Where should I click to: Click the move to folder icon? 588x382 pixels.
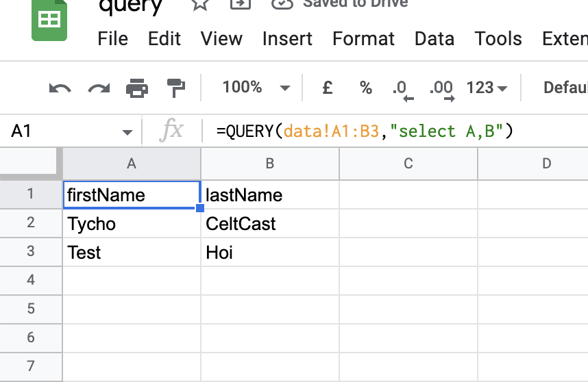click(x=240, y=3)
